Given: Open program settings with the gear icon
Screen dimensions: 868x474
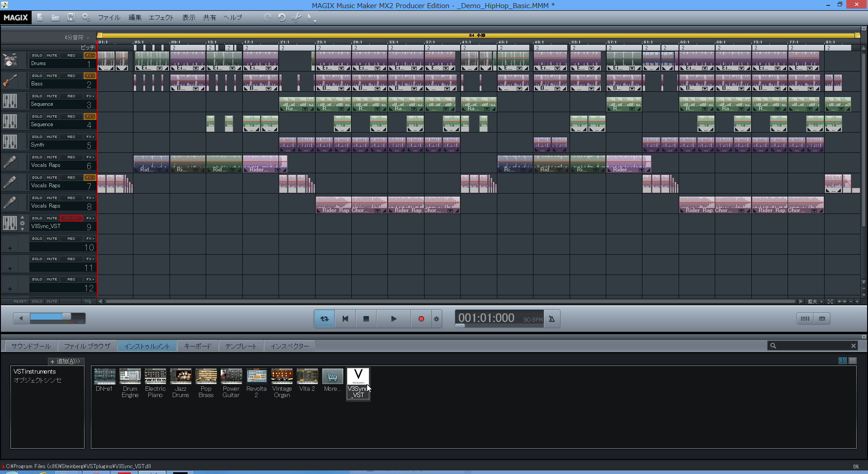Looking at the screenshot, I should [86, 17].
